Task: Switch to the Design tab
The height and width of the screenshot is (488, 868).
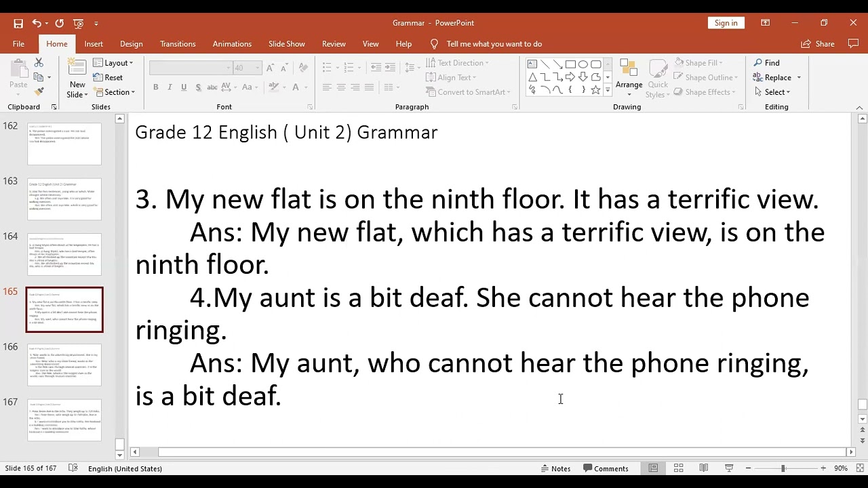Action: point(131,44)
